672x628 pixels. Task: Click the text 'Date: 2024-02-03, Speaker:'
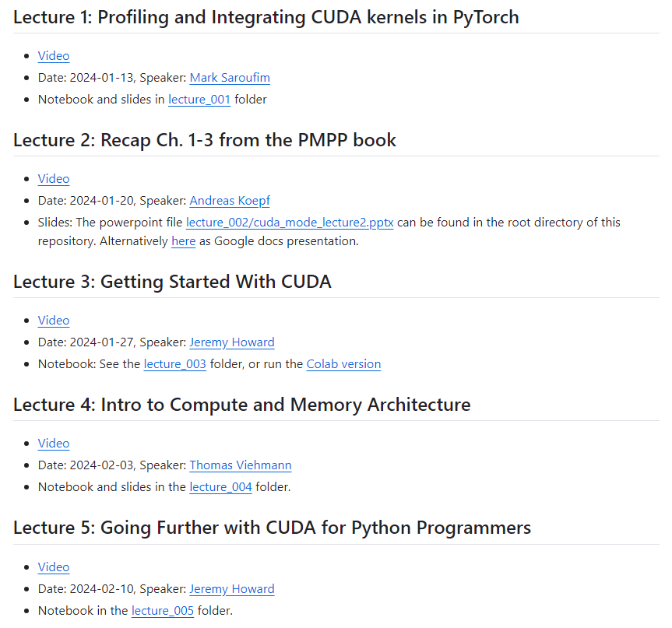pyautogui.click(x=112, y=465)
